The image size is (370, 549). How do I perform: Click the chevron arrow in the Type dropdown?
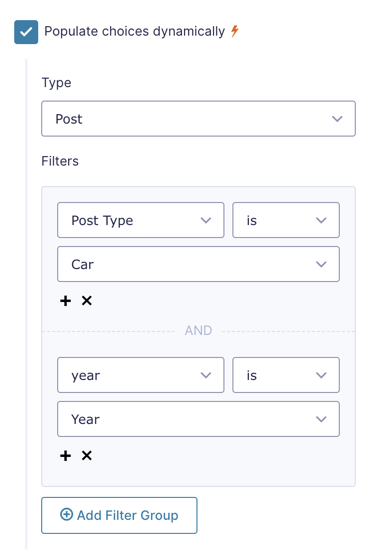click(337, 119)
